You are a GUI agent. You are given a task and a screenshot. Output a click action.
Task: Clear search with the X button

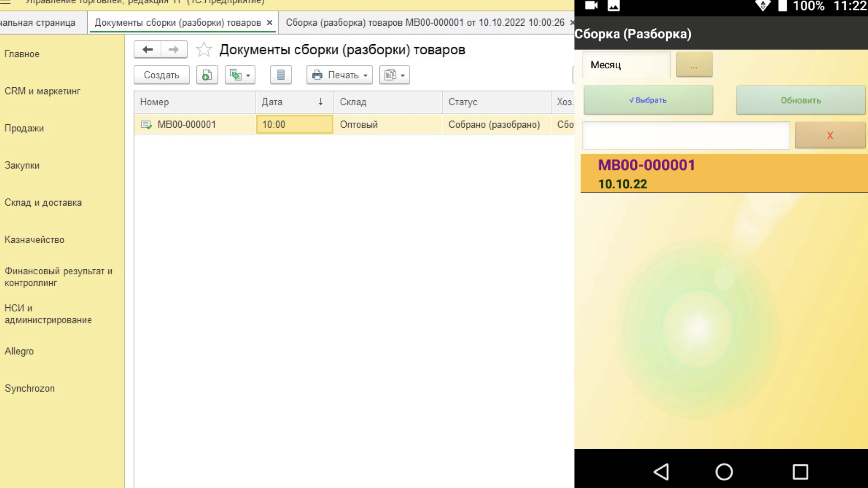[830, 135]
